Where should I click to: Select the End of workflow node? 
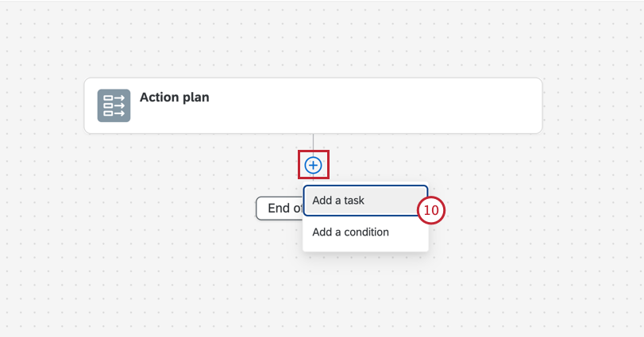tap(279, 209)
